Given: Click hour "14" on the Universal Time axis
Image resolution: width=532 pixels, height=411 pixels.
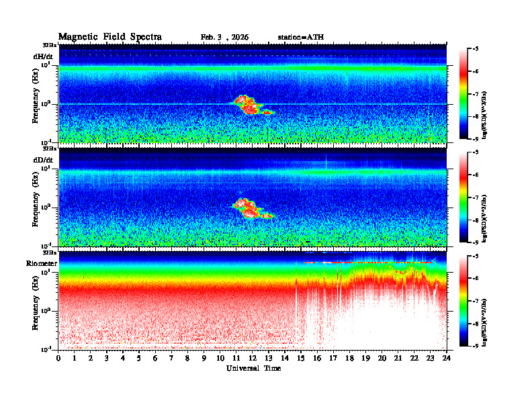Looking at the screenshot, I should click(x=285, y=359).
